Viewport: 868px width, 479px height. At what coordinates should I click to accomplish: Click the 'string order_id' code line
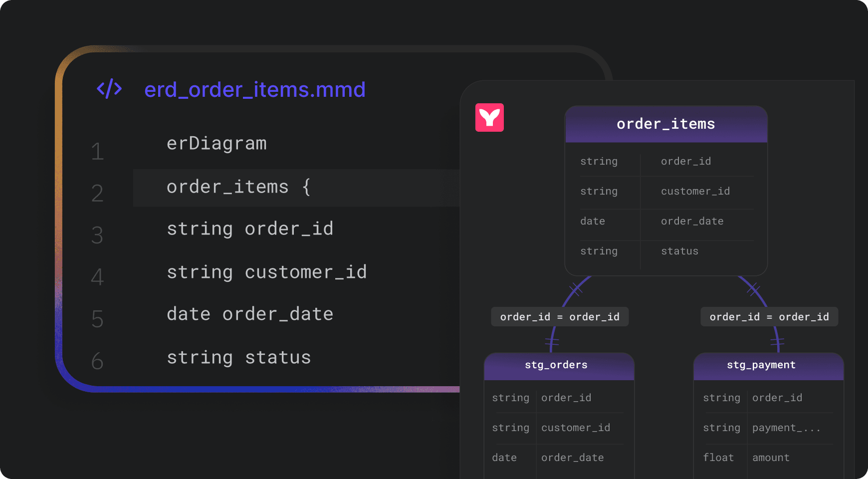click(x=250, y=229)
